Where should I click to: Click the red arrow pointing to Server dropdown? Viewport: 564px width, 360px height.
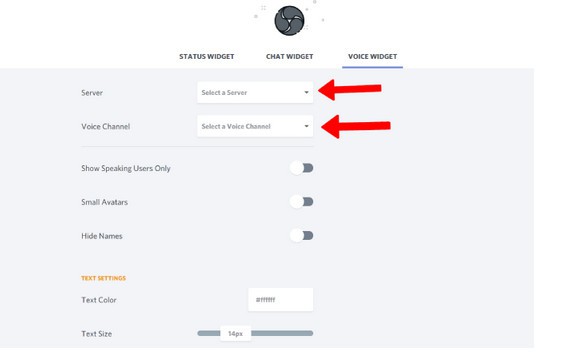(350, 90)
